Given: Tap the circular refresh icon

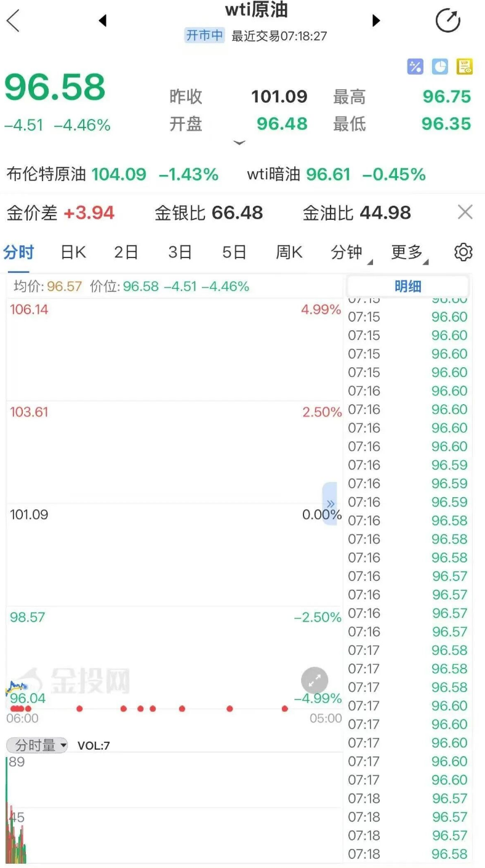Looking at the screenshot, I should 448,20.
